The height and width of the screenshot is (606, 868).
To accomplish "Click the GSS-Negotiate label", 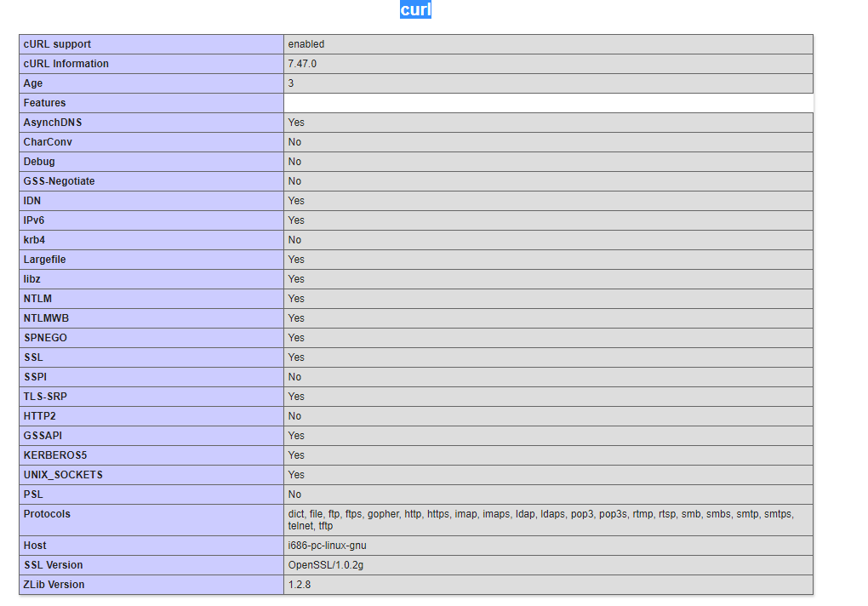I will point(59,181).
